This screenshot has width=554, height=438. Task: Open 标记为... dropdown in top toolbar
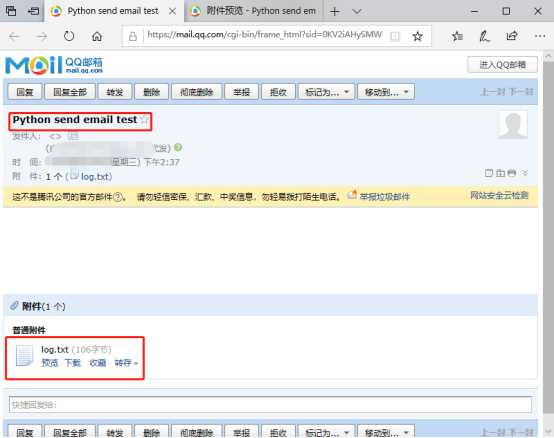[326, 92]
